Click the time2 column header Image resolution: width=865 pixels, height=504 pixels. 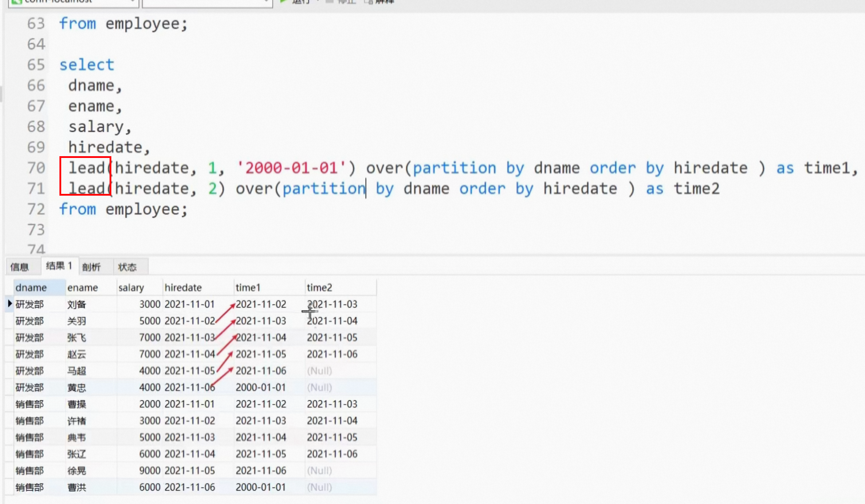[x=340, y=287]
